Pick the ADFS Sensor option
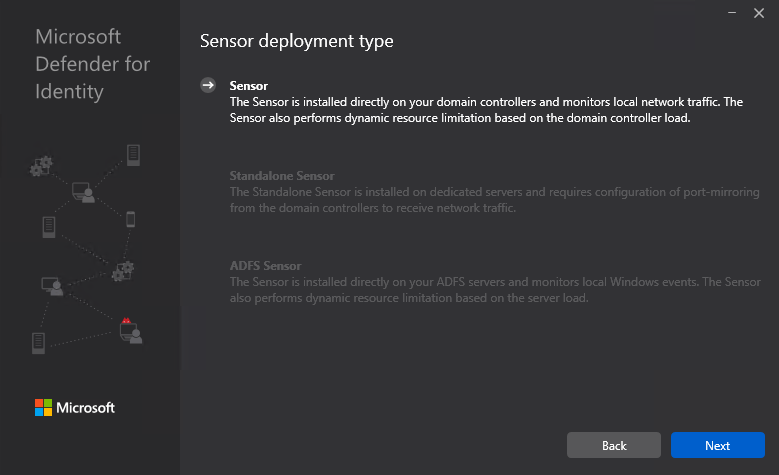 265,266
